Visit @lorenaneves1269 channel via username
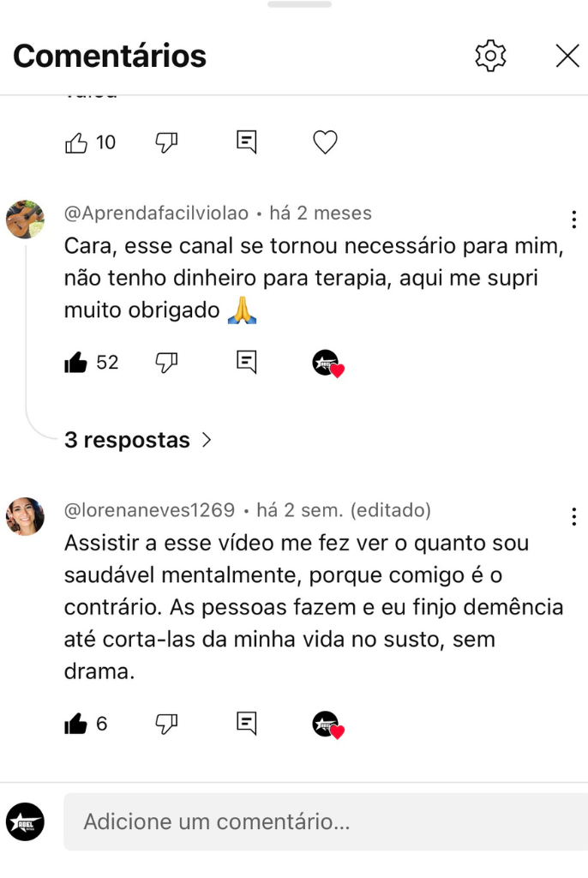 [149, 510]
